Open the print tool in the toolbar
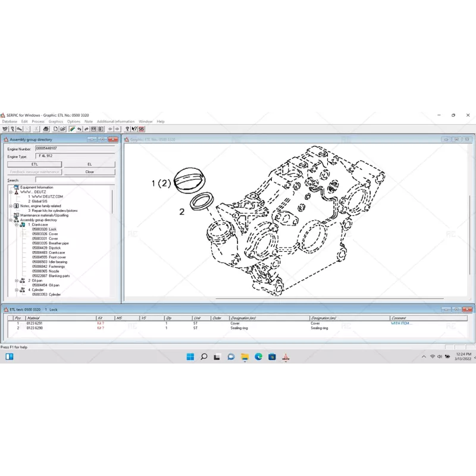 tap(46, 129)
